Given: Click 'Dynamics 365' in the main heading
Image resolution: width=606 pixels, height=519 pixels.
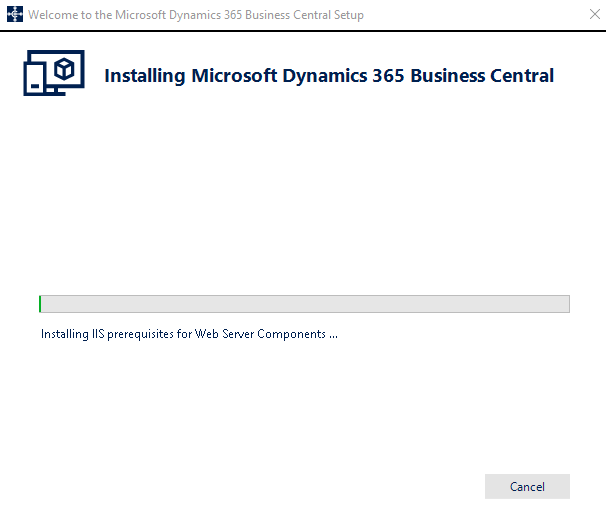Looking at the screenshot, I should point(343,76).
